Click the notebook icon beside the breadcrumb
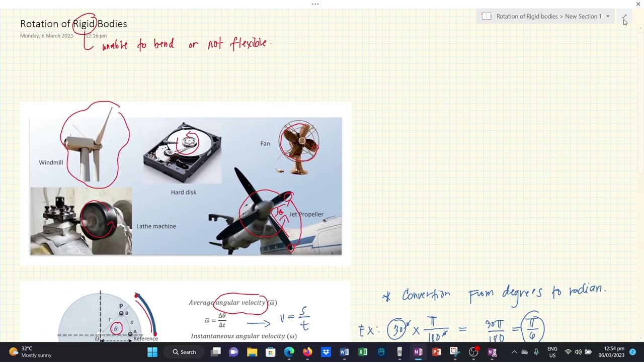Image resolution: width=644 pixels, height=362 pixels. (x=486, y=17)
